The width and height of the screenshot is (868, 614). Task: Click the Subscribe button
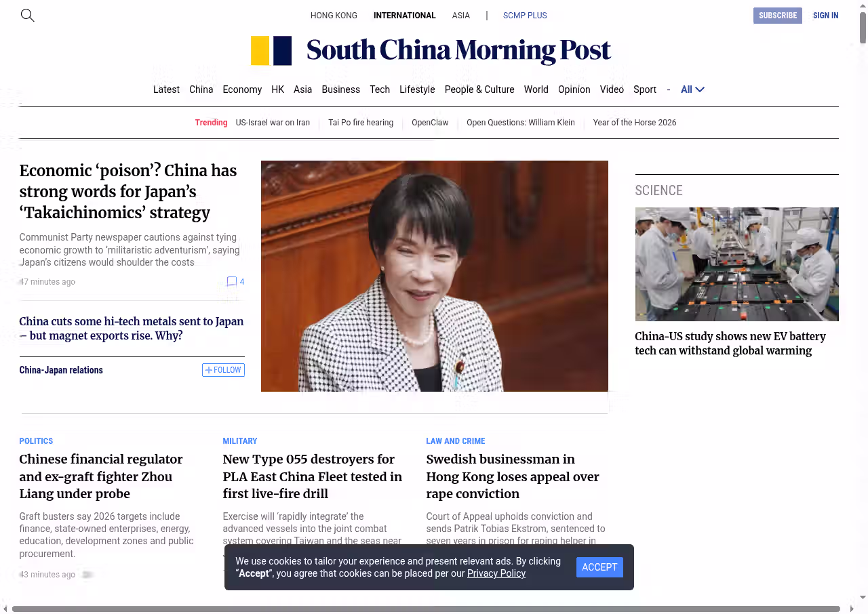click(777, 16)
